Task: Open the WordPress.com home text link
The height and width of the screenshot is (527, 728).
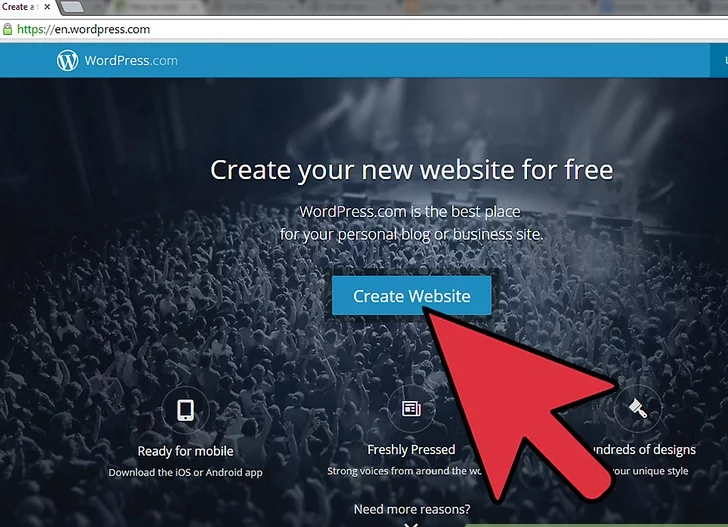Action: click(131, 61)
